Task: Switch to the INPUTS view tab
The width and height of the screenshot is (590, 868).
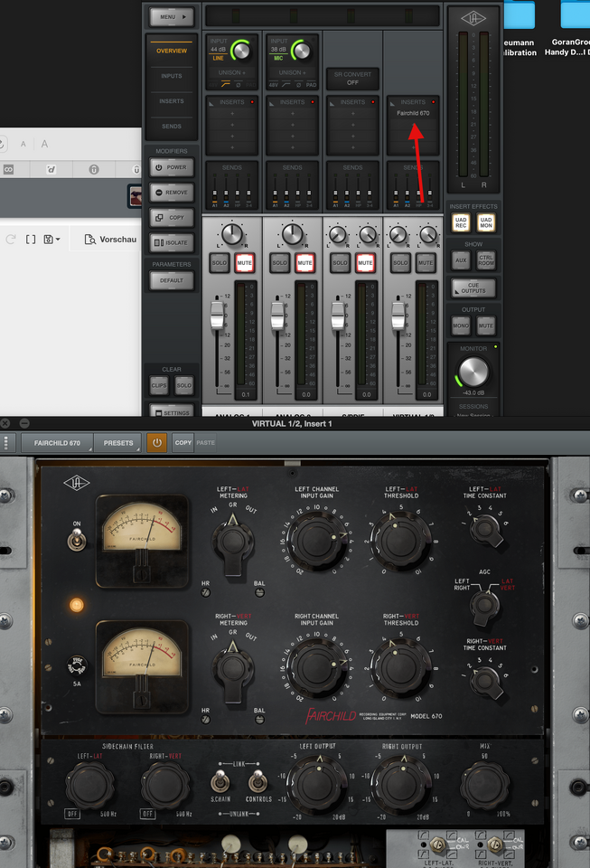Action: point(172,76)
